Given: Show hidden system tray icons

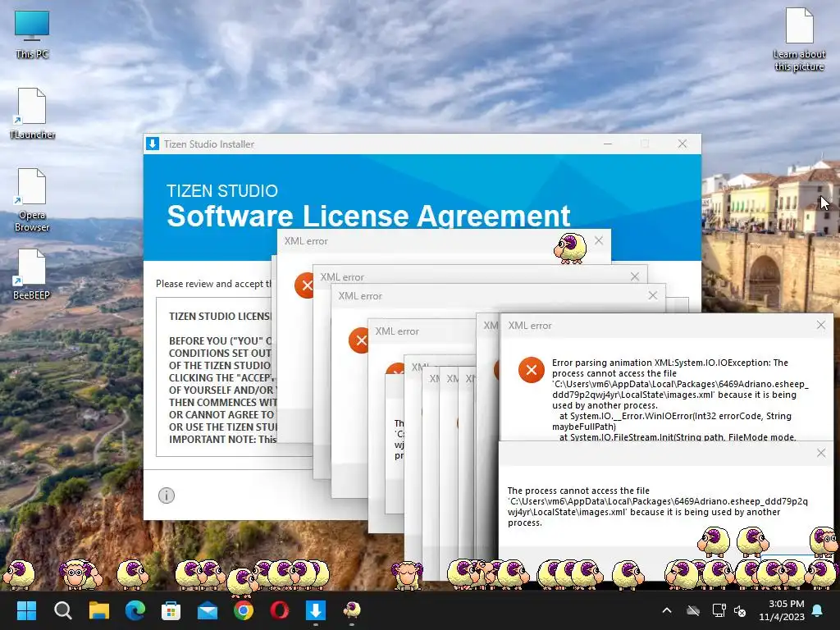Looking at the screenshot, I should click(x=667, y=610).
